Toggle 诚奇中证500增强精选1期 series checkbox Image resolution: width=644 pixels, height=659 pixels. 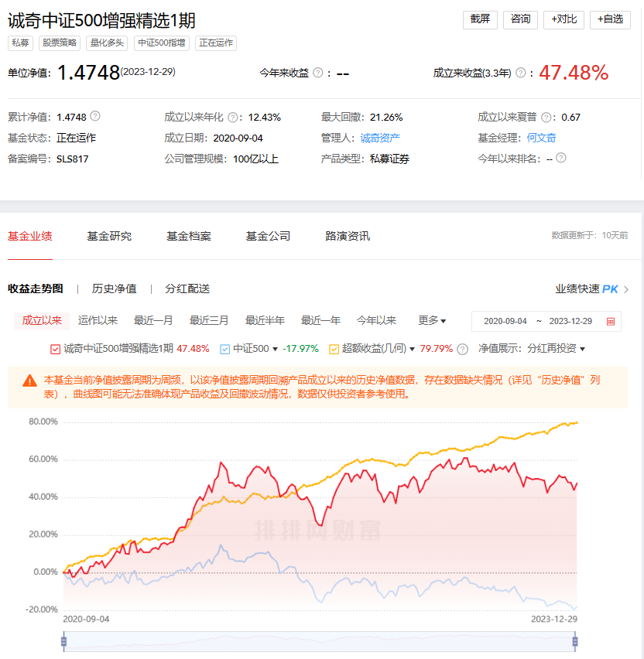click(55, 350)
